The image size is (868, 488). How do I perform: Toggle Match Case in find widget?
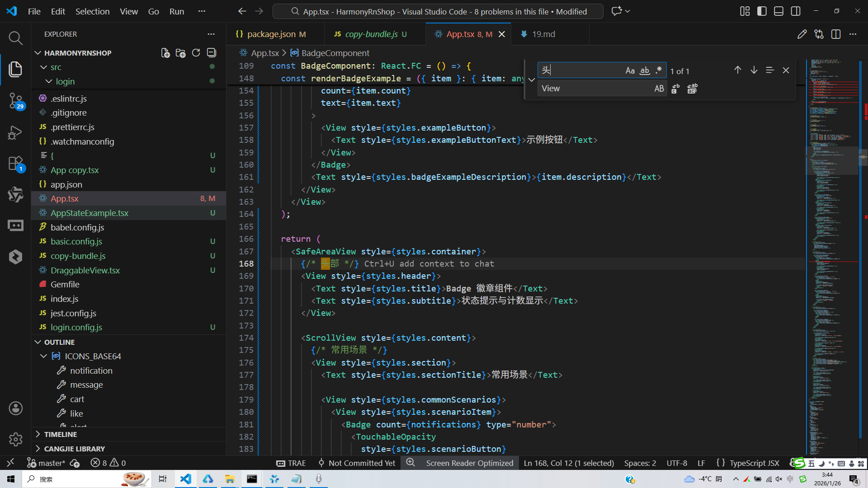[x=630, y=70]
